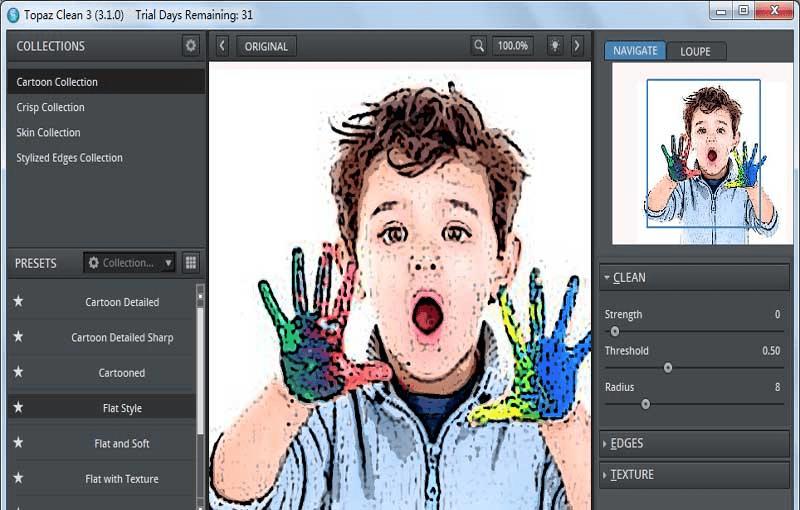The width and height of the screenshot is (800, 510).
Task: Favorite the Cartoon Detailed preset star
Action: click(18, 301)
